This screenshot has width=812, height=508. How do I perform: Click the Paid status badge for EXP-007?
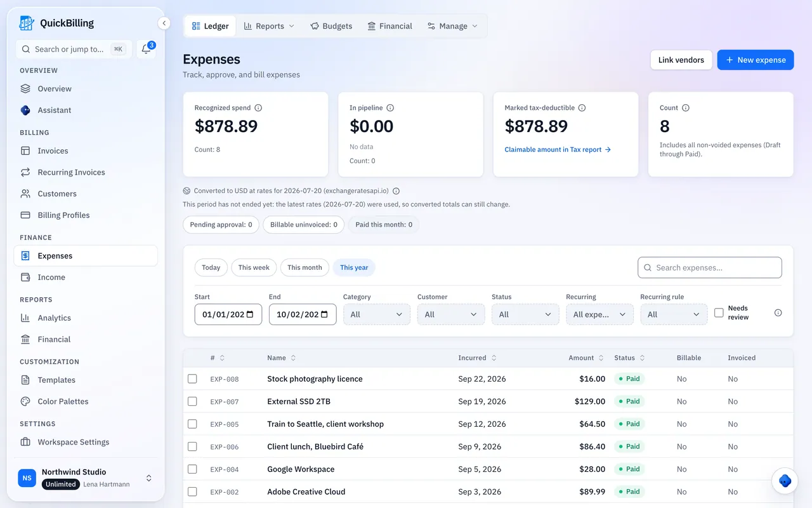[629, 401]
